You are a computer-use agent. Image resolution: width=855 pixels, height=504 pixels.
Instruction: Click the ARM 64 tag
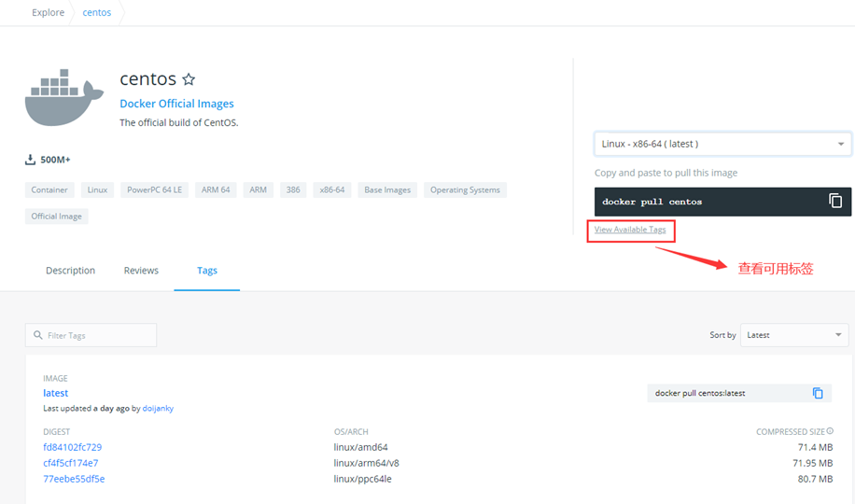click(216, 189)
